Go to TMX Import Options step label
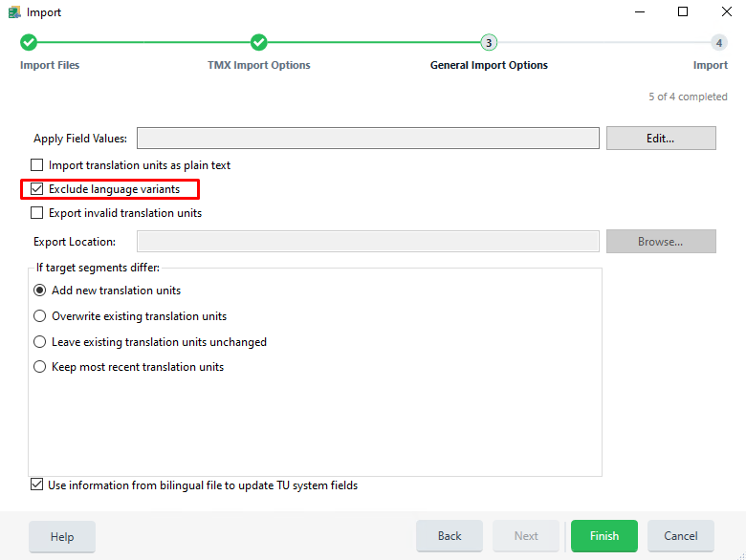Image resolution: width=746 pixels, height=560 pixels. click(x=259, y=65)
